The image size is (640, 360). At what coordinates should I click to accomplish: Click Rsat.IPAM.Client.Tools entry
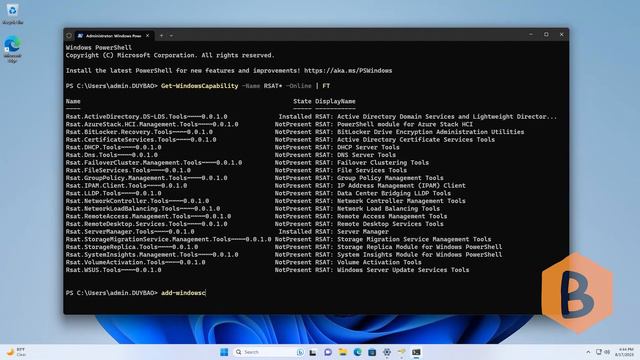click(x=126, y=186)
